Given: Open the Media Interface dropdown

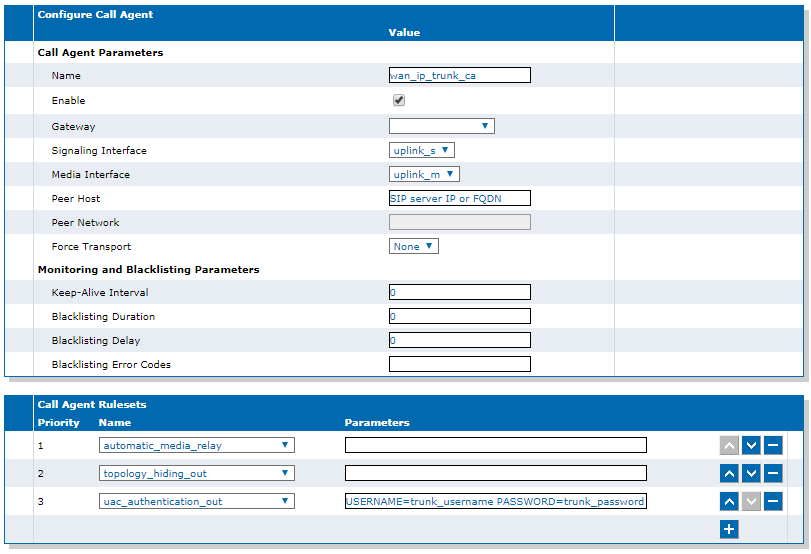Looking at the screenshot, I should click(x=424, y=174).
